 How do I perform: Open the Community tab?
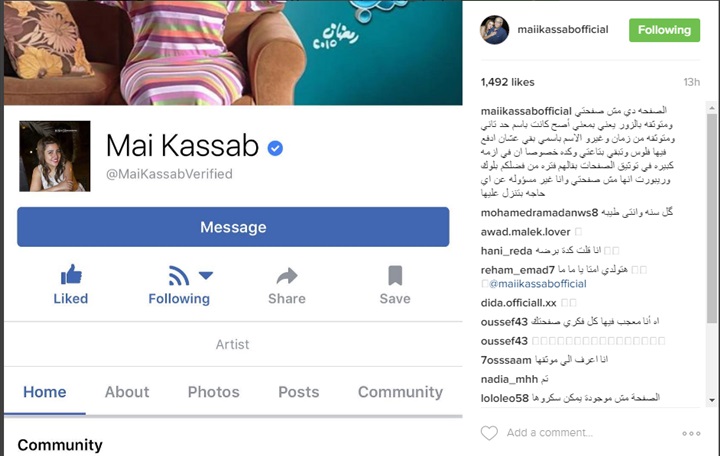point(400,392)
